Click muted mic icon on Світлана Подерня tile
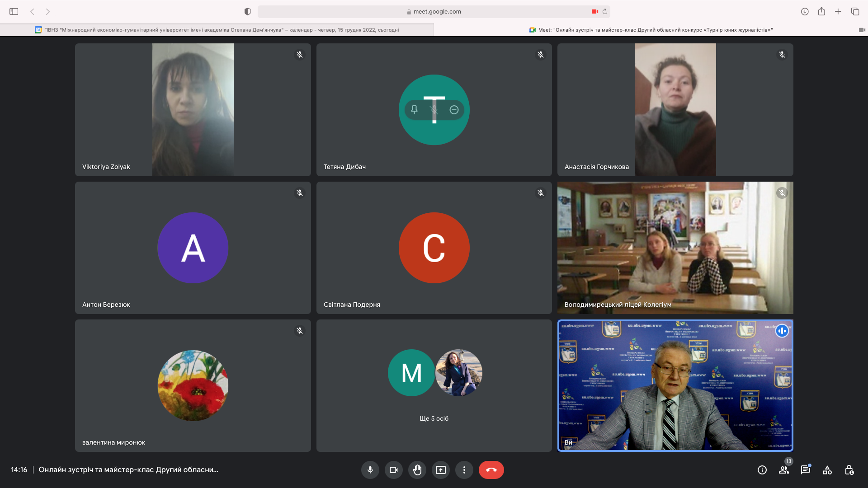 tap(541, 193)
